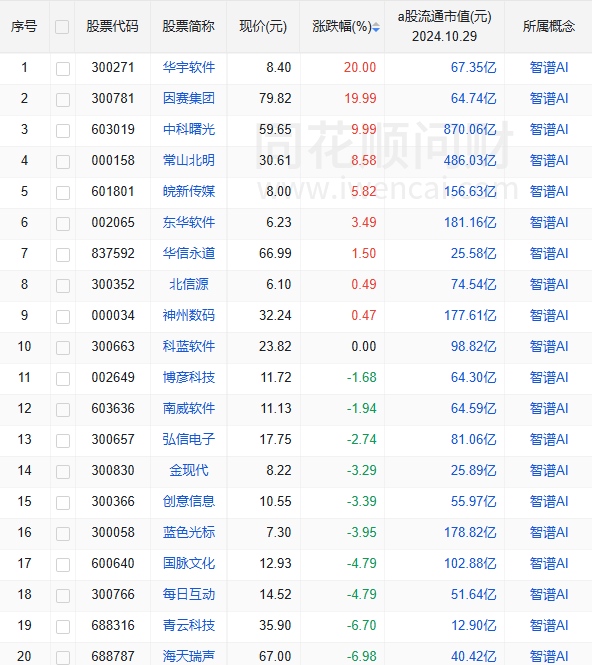592x665 pixels.
Task: Click change percent -6.70
Action: pos(361,624)
